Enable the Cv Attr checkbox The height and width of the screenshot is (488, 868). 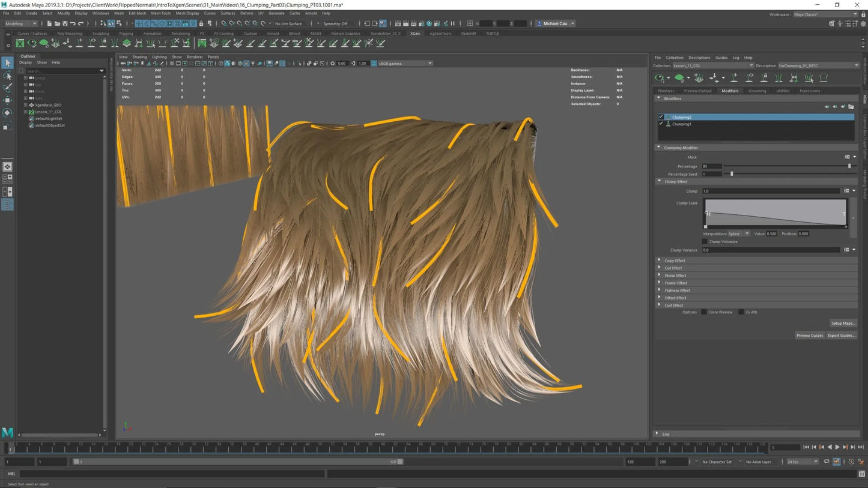[741, 312]
